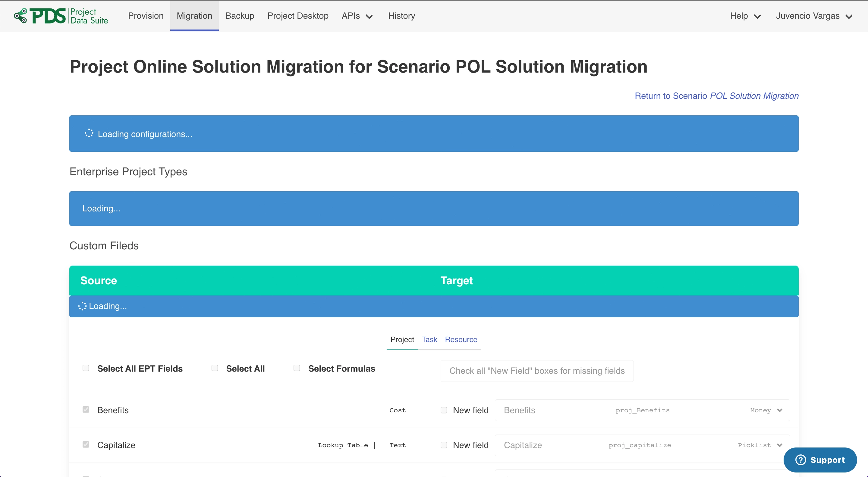This screenshot has width=868, height=477.
Task: Check the Select All EPT Fields box
Action: tap(86, 368)
